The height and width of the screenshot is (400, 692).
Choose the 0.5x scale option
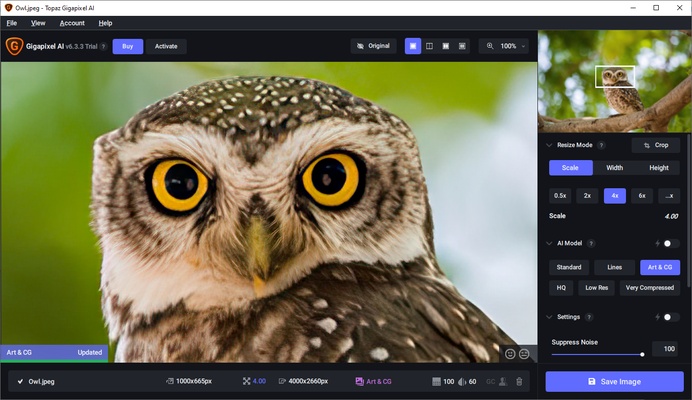560,196
